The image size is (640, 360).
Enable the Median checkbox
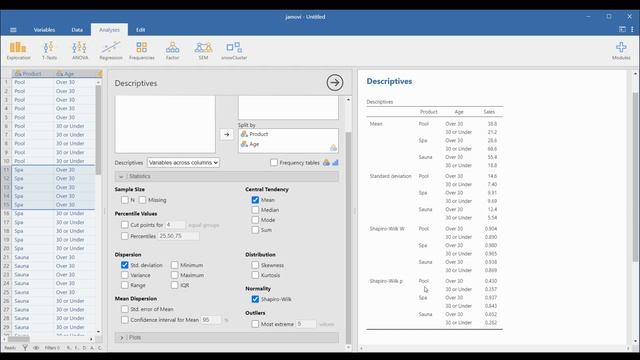(255, 210)
